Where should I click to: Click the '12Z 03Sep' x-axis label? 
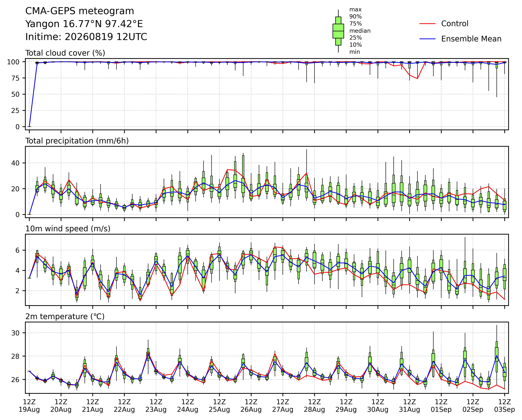(505, 406)
